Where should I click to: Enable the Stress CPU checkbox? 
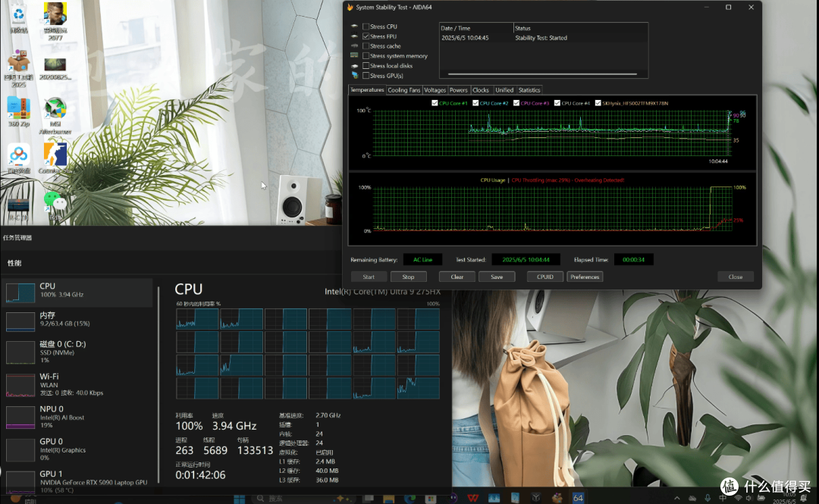(366, 27)
